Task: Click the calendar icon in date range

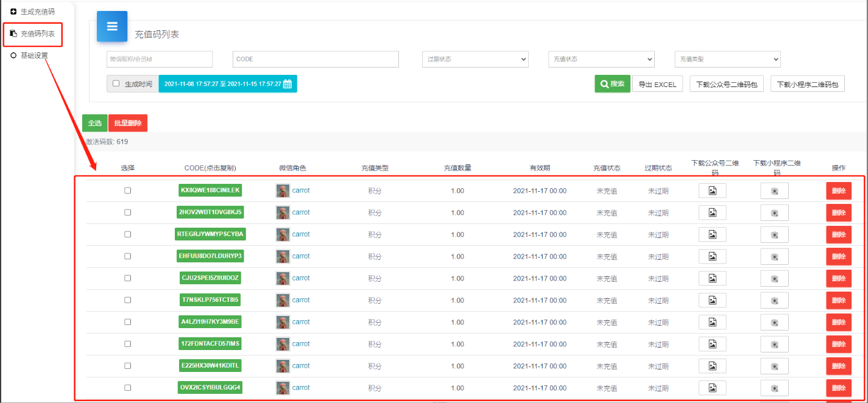Action: click(288, 84)
